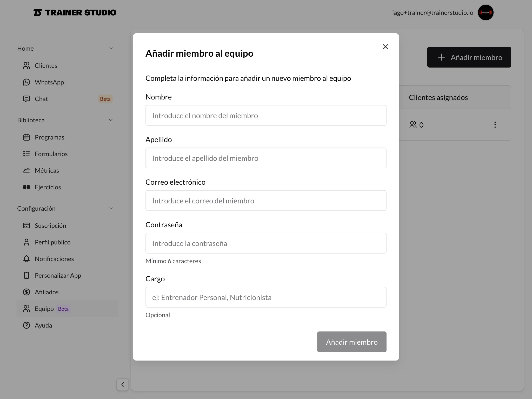Collapse the Home section chevron
Viewport: 532px width, 399px height.
[x=111, y=48]
